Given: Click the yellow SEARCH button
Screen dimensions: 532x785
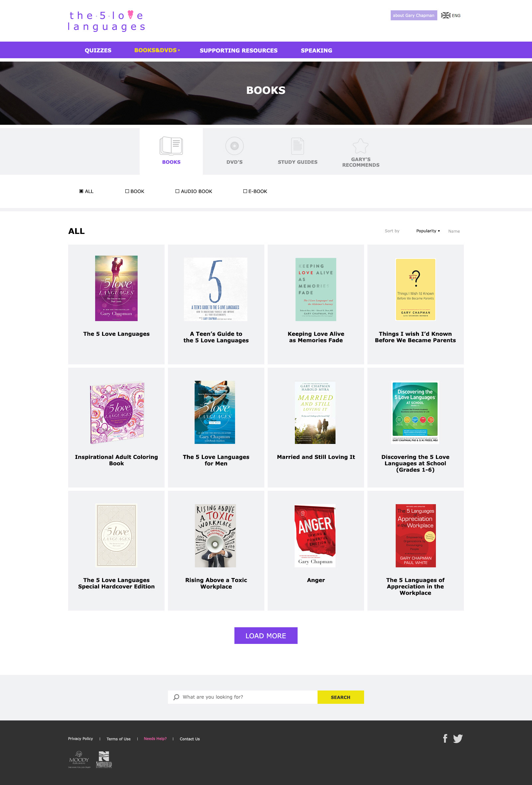Looking at the screenshot, I should click(x=340, y=697).
